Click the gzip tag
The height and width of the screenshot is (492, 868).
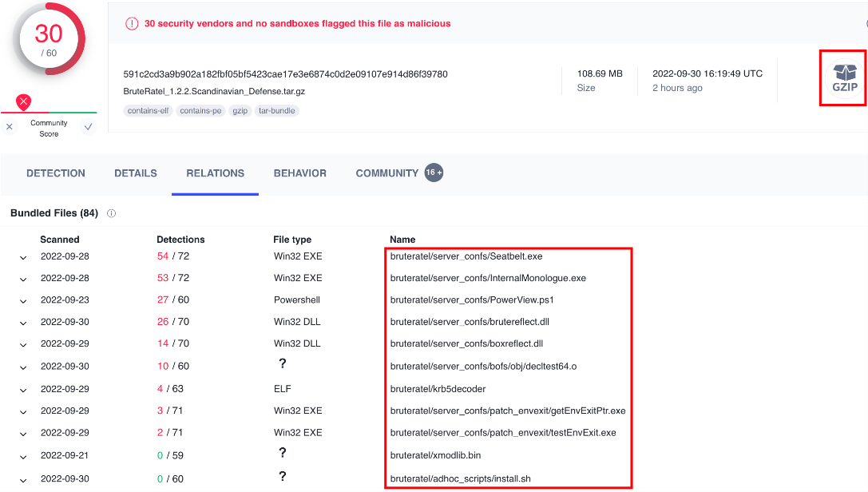[240, 111]
